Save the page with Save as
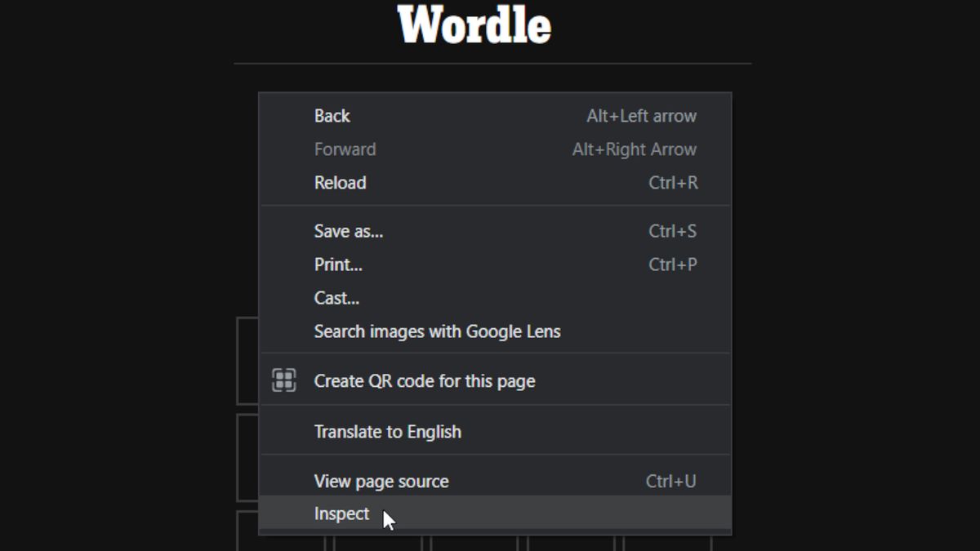980x551 pixels. pyautogui.click(x=347, y=231)
